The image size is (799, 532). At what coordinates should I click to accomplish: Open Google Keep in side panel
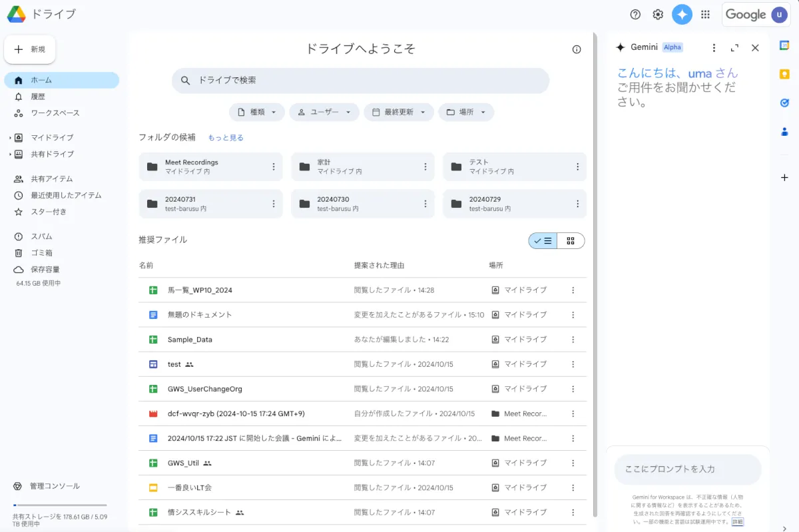point(784,74)
